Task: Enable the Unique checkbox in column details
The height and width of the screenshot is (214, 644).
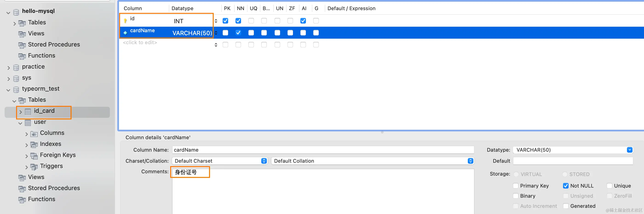Action: (x=609, y=186)
